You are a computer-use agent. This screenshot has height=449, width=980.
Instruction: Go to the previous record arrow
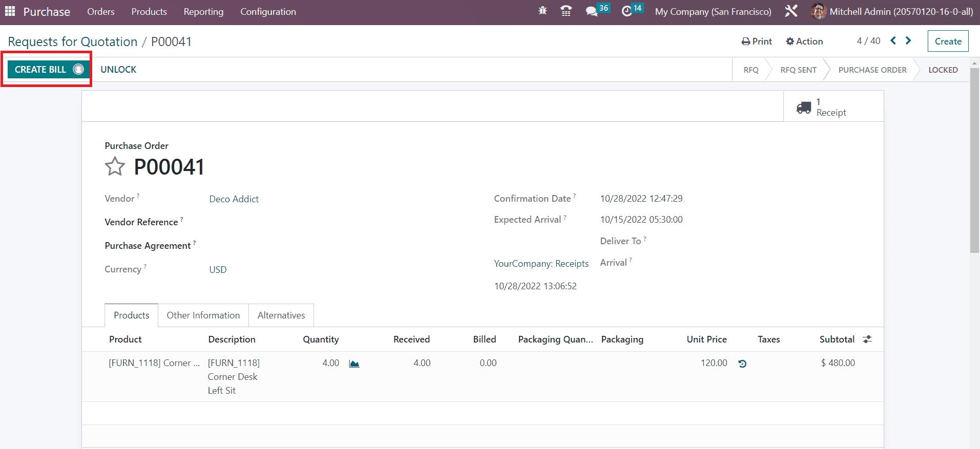[893, 41]
